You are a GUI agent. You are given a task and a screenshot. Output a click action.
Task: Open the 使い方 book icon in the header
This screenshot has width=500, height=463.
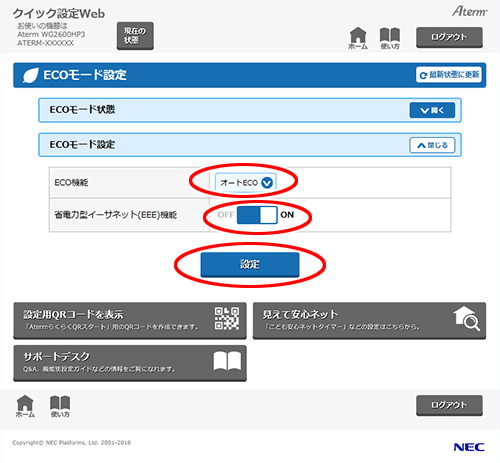click(x=390, y=38)
